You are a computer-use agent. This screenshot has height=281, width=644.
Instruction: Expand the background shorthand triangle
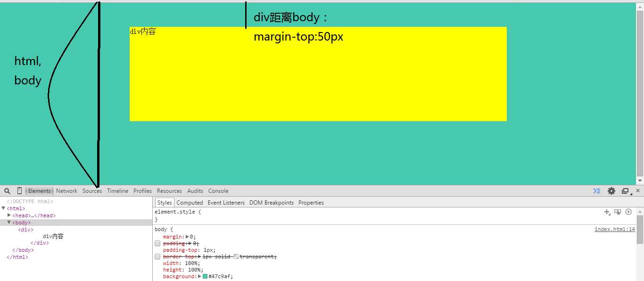click(199, 276)
